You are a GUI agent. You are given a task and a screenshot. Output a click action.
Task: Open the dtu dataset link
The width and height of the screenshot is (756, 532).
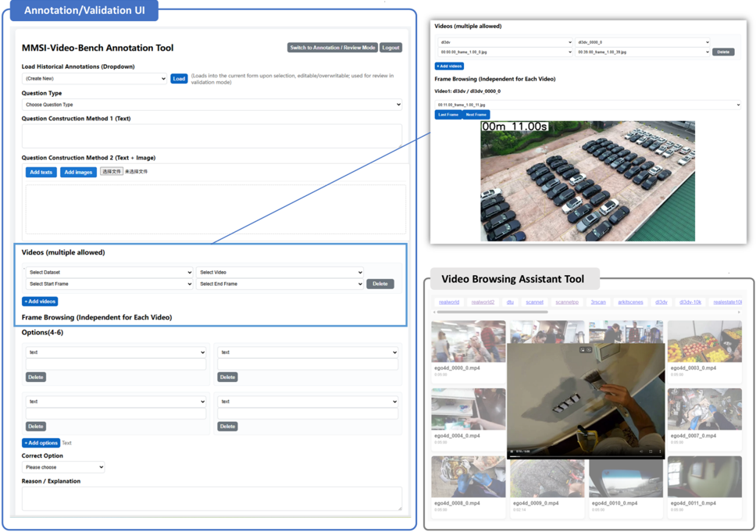coord(510,302)
